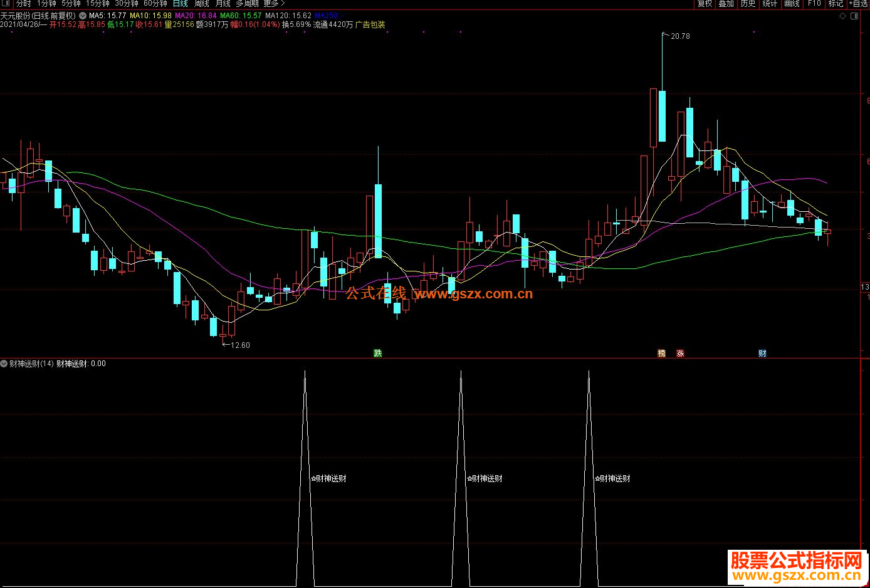Select the 30分钟 period tab

pyautogui.click(x=127, y=3)
